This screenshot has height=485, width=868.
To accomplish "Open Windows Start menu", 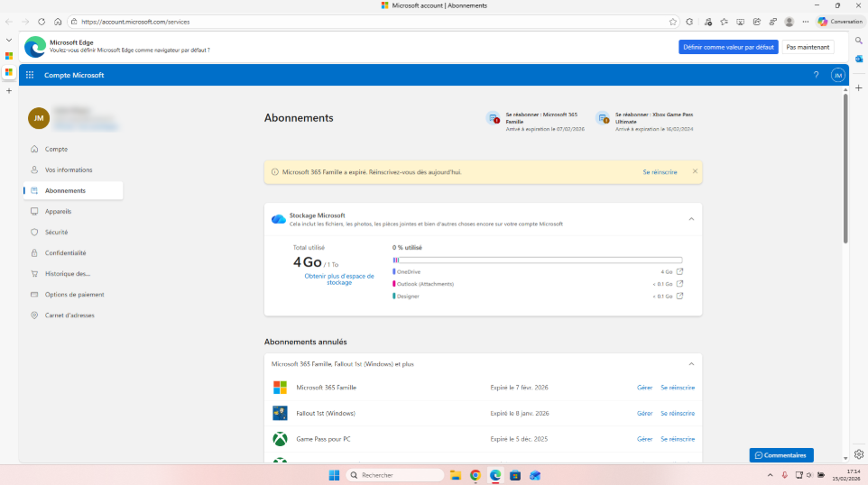I will click(334, 475).
